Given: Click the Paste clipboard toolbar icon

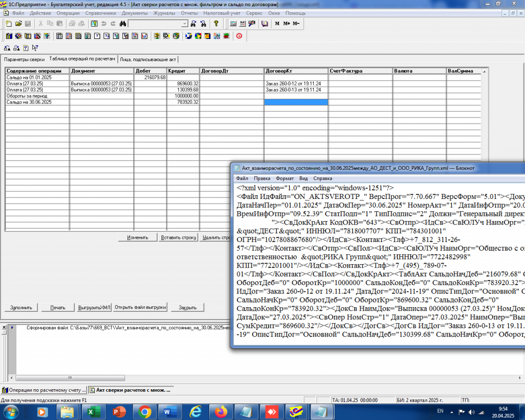Looking at the screenshot, I should click(x=59, y=24).
